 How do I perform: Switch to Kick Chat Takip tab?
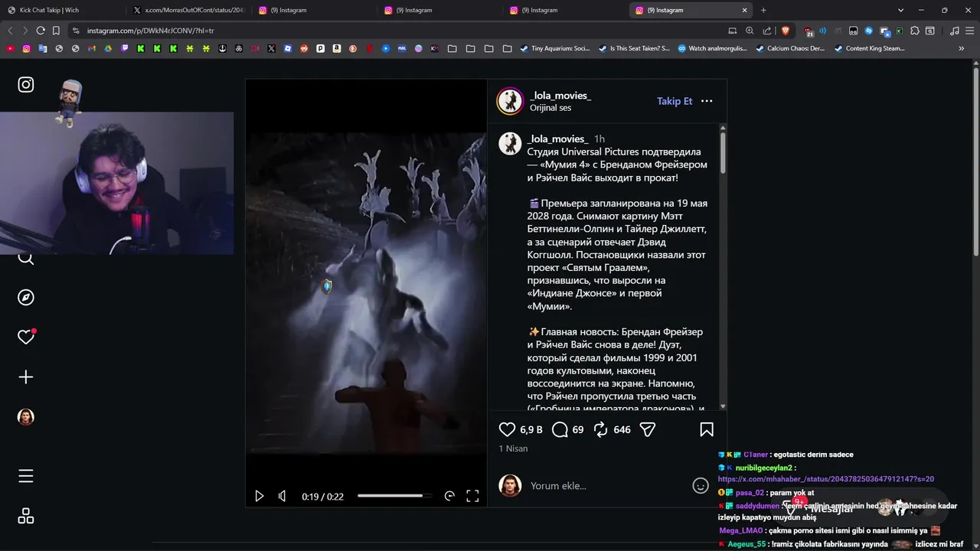pyautogui.click(x=61, y=10)
